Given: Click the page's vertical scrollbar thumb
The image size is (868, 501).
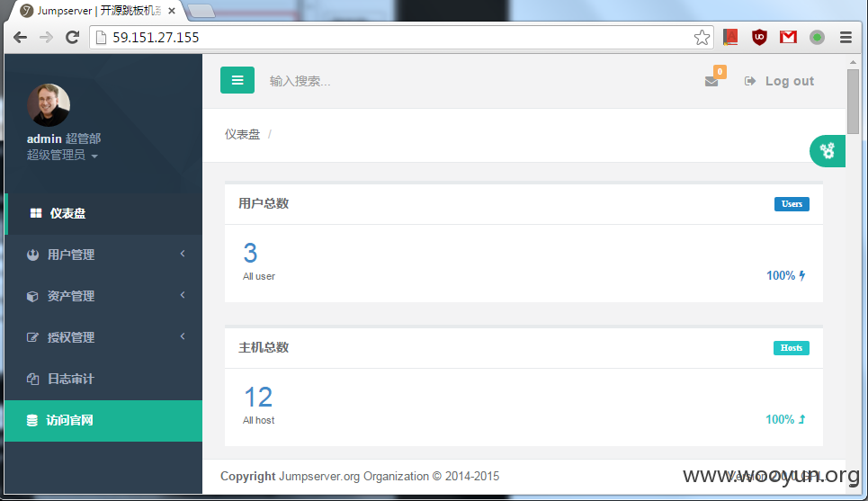Looking at the screenshot, I should click(853, 102).
